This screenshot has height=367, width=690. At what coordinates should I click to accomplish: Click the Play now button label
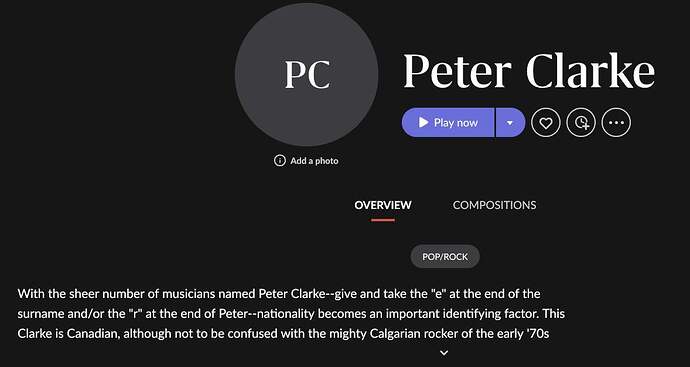[456, 122]
